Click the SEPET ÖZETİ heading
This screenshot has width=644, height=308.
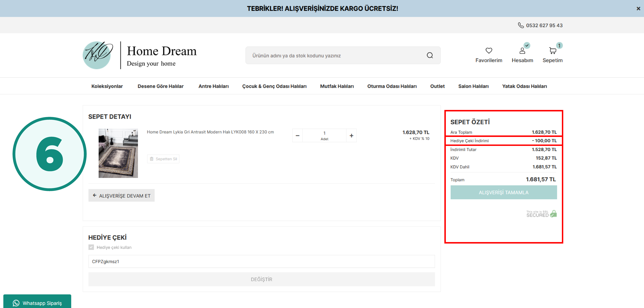pos(470,122)
